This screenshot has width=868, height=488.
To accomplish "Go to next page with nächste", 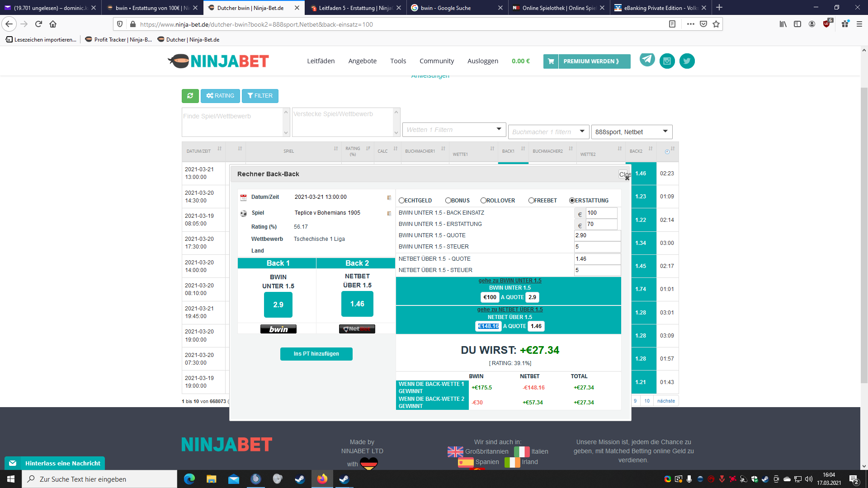I will (665, 401).
